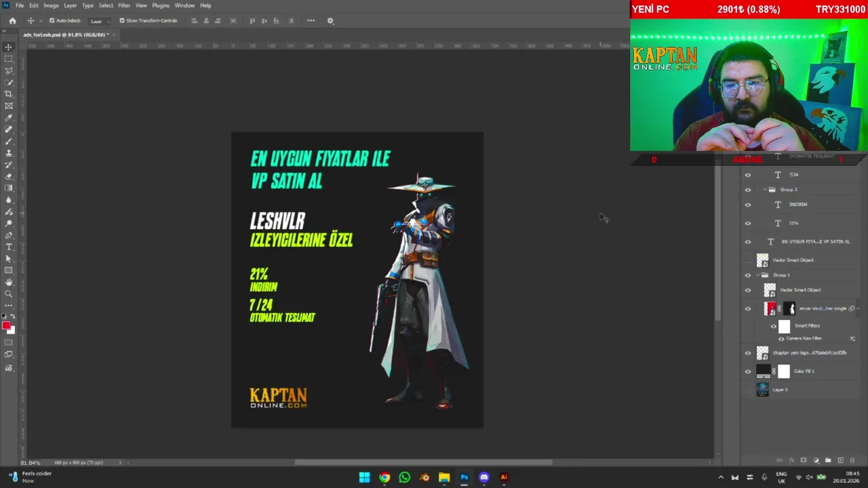This screenshot has height=488, width=868.
Task: Open Auto-Select Layer dropdown
Action: click(x=100, y=21)
